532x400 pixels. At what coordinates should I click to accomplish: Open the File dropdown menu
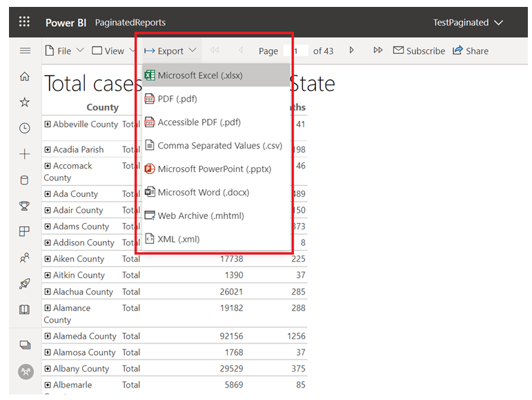click(64, 51)
